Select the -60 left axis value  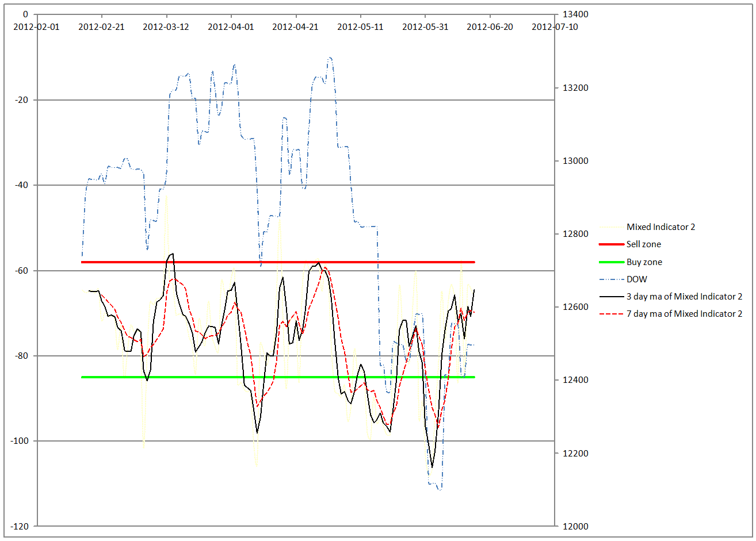(21, 271)
